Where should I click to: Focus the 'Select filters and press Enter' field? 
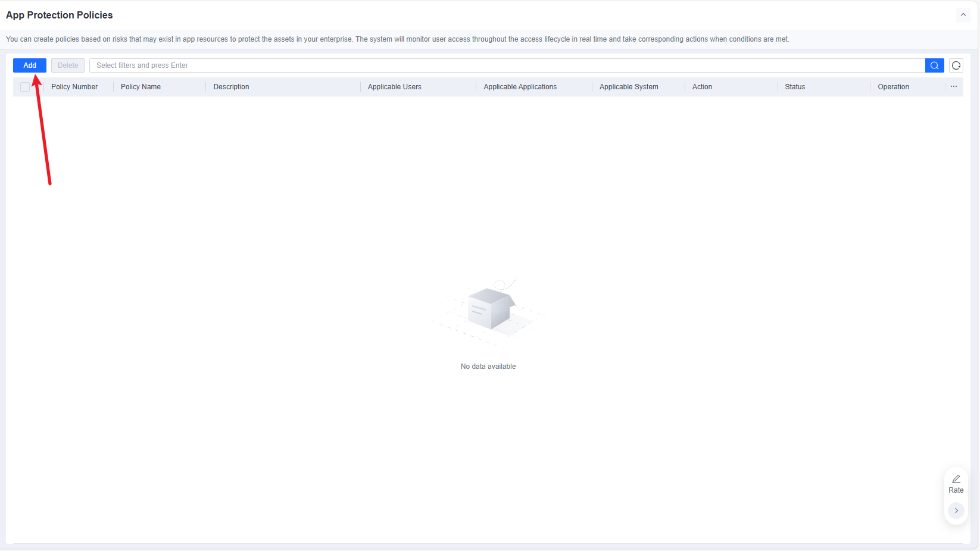pyautogui.click(x=507, y=65)
